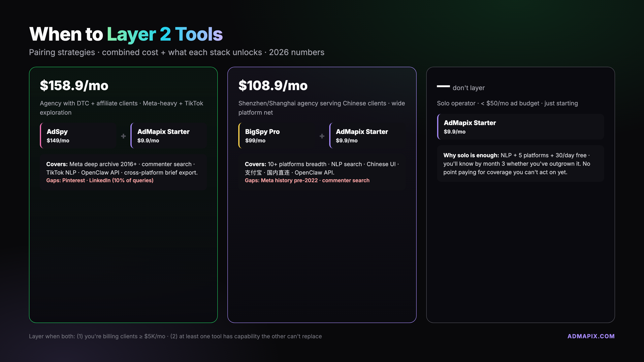Click the footer "Layer when both" rule text
The height and width of the screenshot is (362, 644).
pos(175,336)
